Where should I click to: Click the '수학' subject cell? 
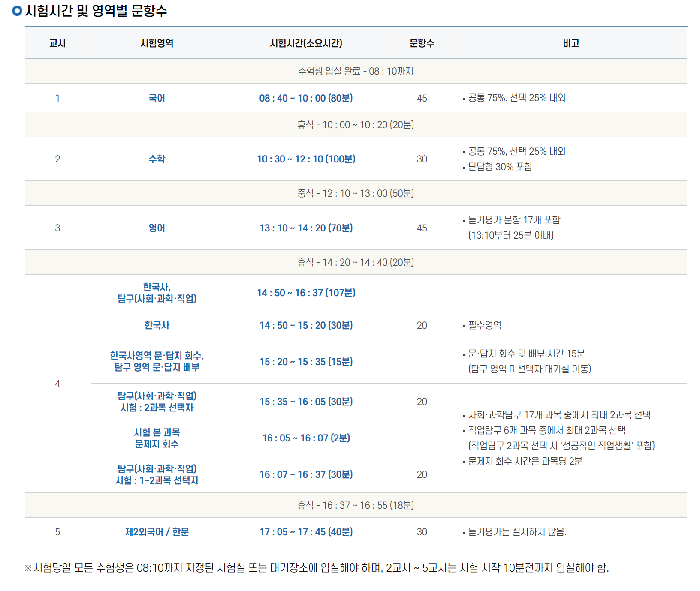point(157,159)
